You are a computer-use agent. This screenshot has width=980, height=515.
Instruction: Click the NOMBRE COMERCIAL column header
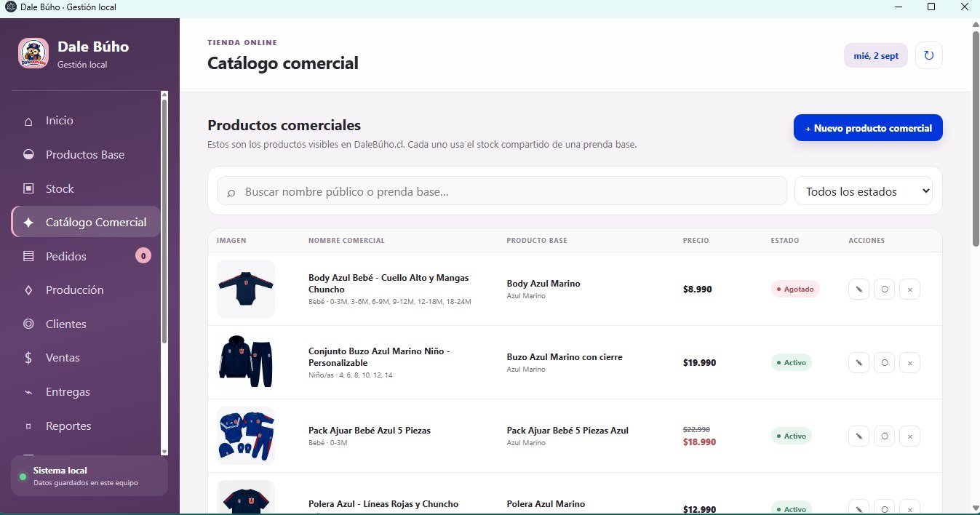[x=346, y=241]
